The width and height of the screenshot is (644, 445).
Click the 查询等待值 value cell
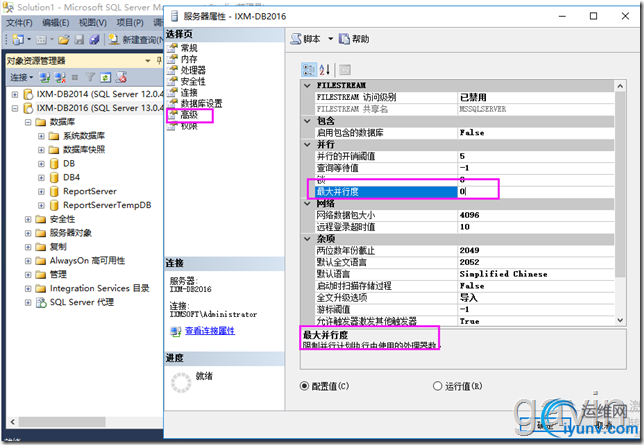coord(536,168)
